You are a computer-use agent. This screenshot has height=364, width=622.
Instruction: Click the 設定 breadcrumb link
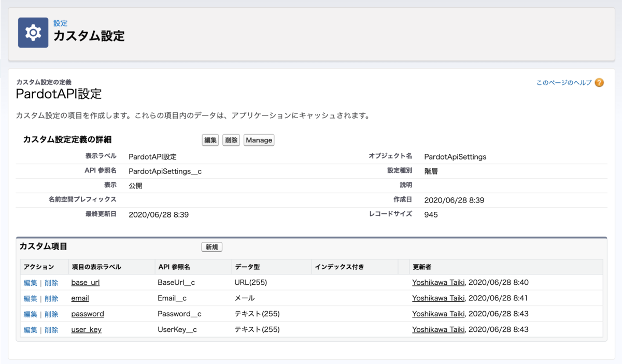tap(61, 23)
